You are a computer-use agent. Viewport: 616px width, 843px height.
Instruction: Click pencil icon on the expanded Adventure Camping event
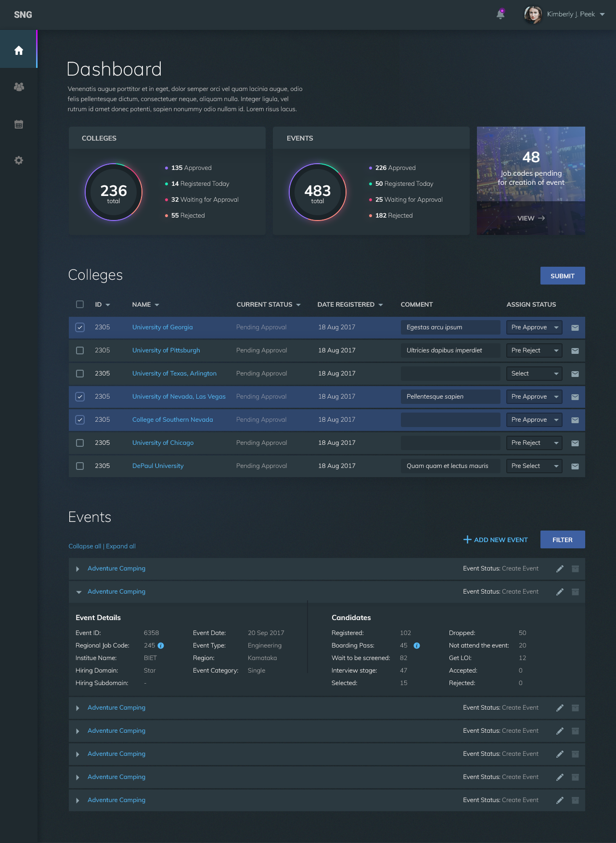(x=560, y=592)
